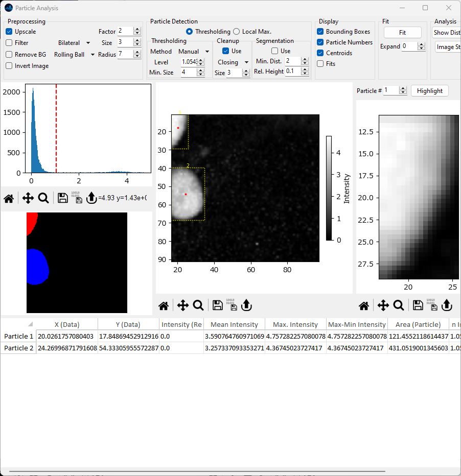This screenshot has height=476, width=461.
Task: Activate the Zoom magnifier under the particle view
Action: click(398, 305)
